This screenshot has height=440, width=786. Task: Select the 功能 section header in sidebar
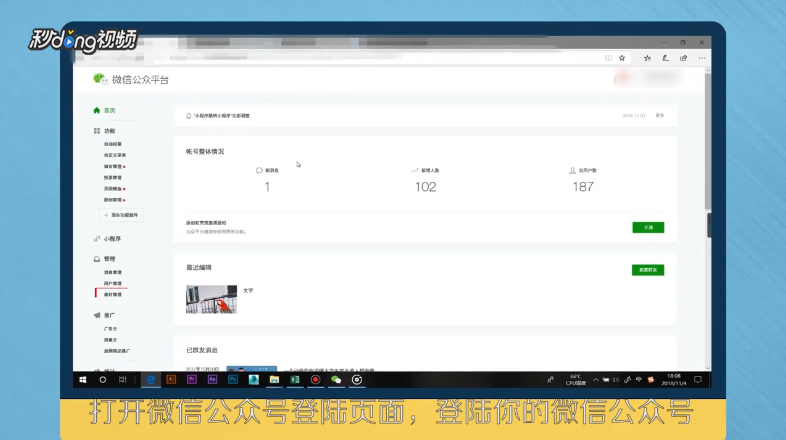point(104,131)
